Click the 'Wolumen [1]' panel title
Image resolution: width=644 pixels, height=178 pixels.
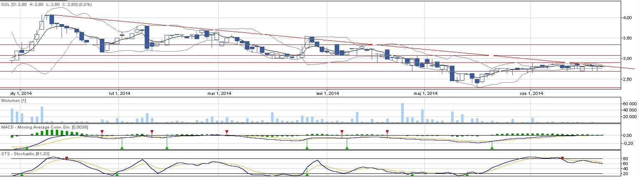(x=13, y=101)
